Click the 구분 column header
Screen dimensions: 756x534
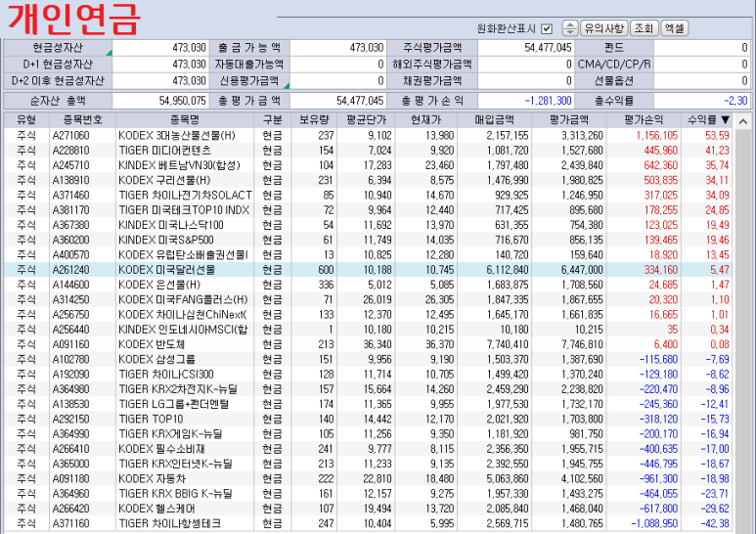(x=272, y=119)
